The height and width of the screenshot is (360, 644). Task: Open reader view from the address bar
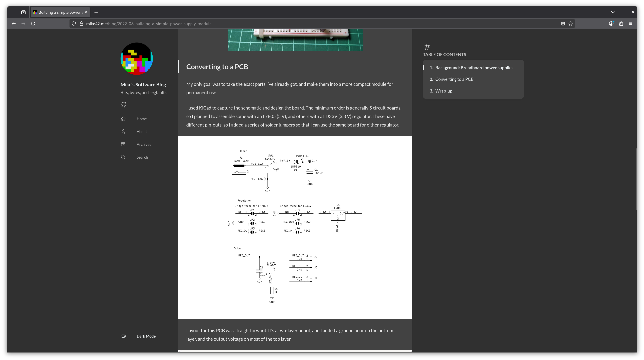coord(563,23)
